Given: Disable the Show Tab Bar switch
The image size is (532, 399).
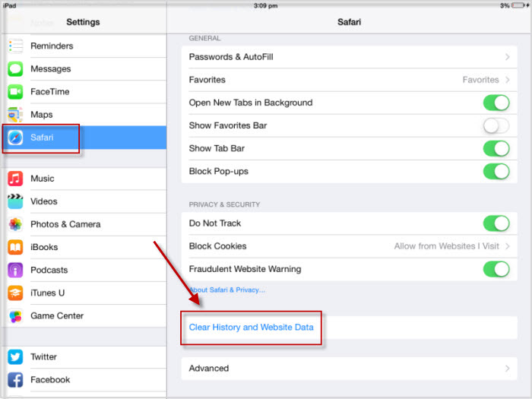Looking at the screenshot, I should point(496,149).
